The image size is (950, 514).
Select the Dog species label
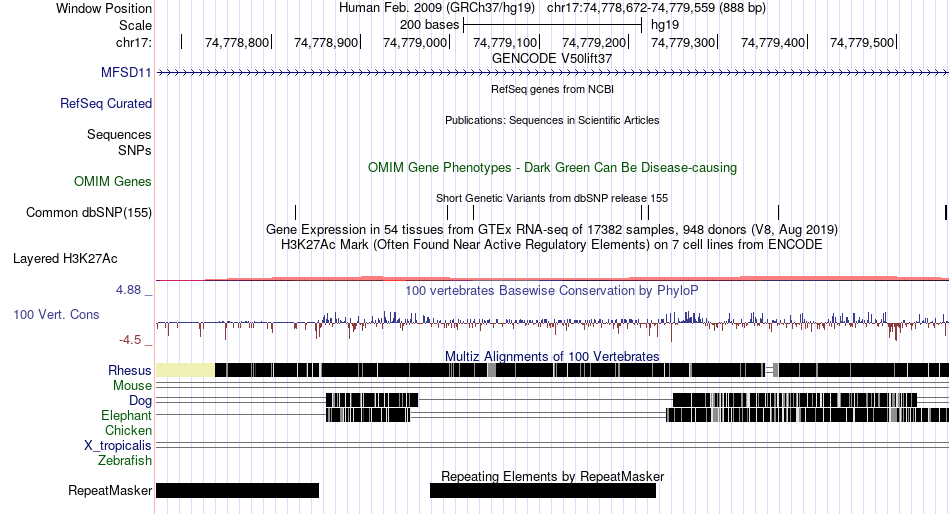click(140, 401)
